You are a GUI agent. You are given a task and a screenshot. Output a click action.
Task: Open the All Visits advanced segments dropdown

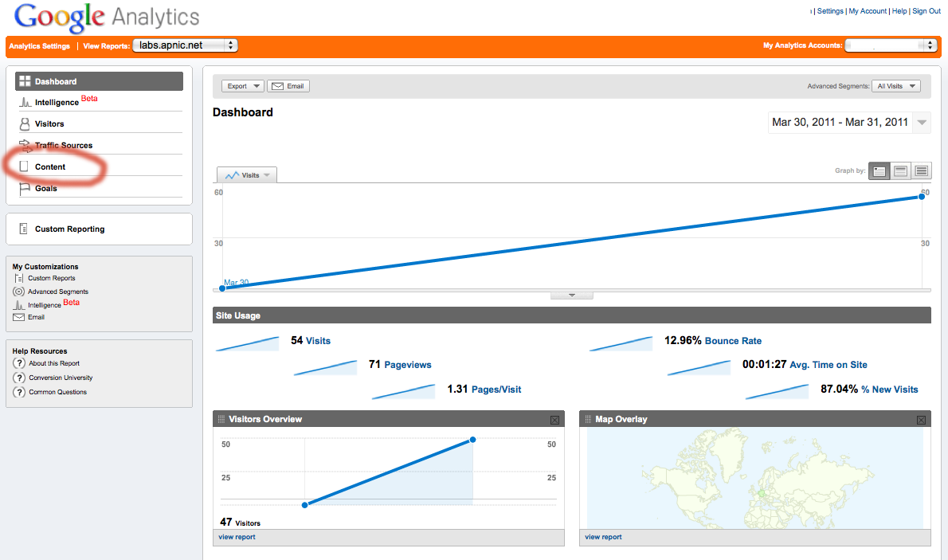pos(896,87)
